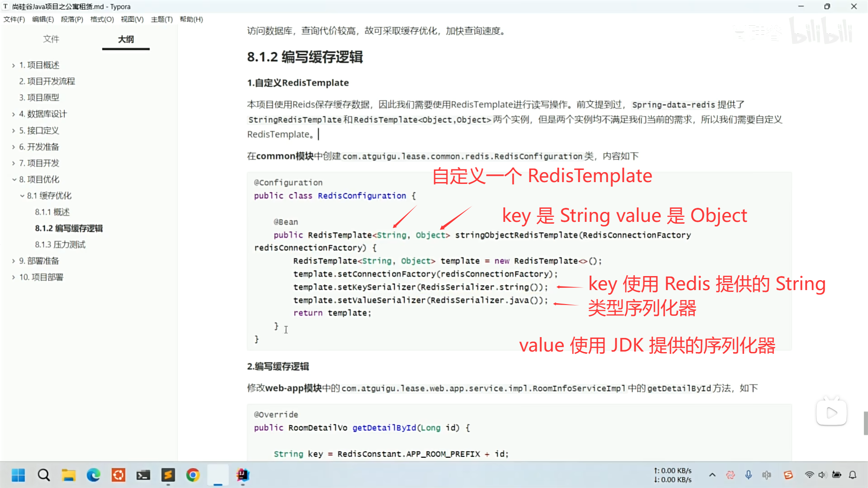Open Google Chrome from the taskbar

[x=193, y=475]
